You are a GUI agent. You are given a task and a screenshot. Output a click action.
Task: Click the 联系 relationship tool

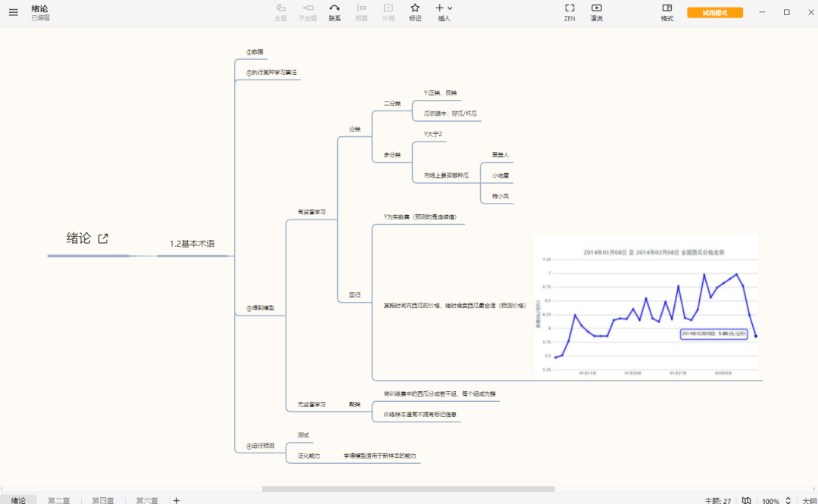click(335, 13)
